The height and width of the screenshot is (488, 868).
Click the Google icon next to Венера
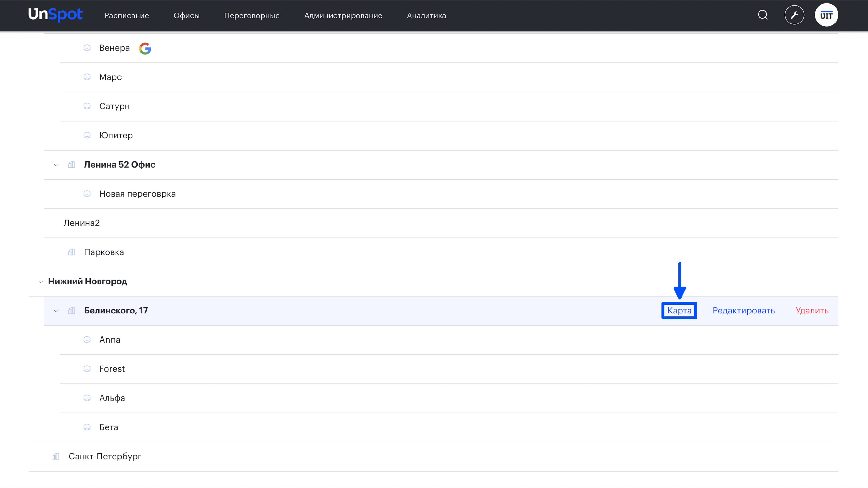coord(145,48)
